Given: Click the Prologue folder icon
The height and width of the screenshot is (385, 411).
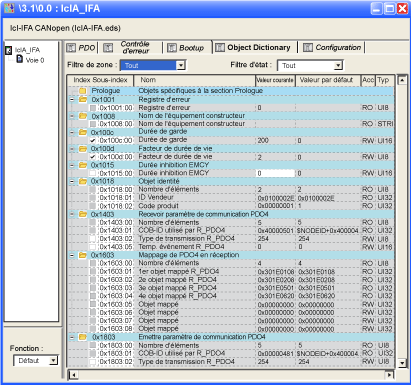Looking at the screenshot, I should 83,91.
